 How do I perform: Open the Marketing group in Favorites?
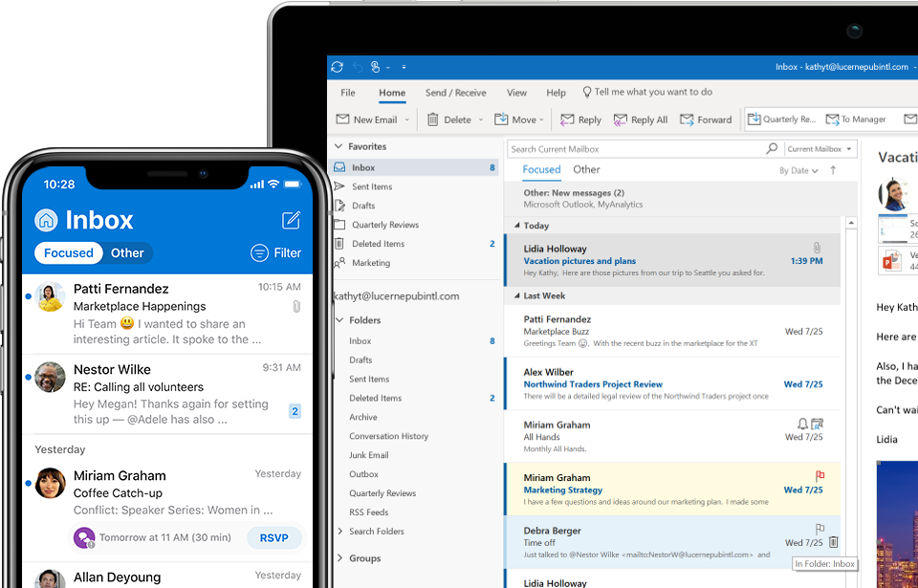click(414, 263)
